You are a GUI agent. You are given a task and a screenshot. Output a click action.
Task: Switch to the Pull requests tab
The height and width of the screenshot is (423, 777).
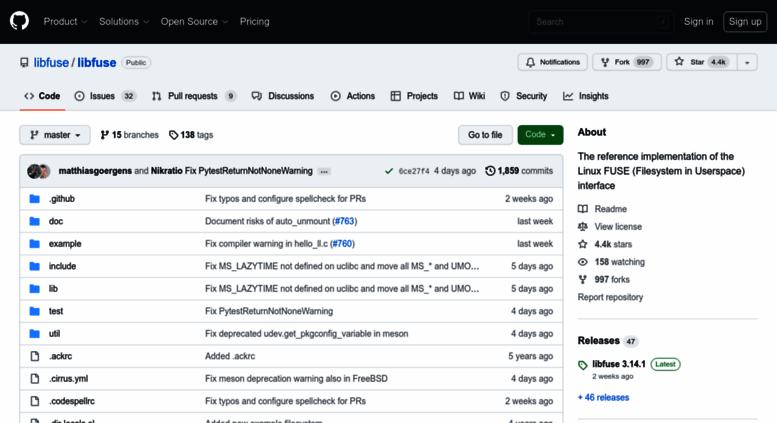tap(194, 96)
